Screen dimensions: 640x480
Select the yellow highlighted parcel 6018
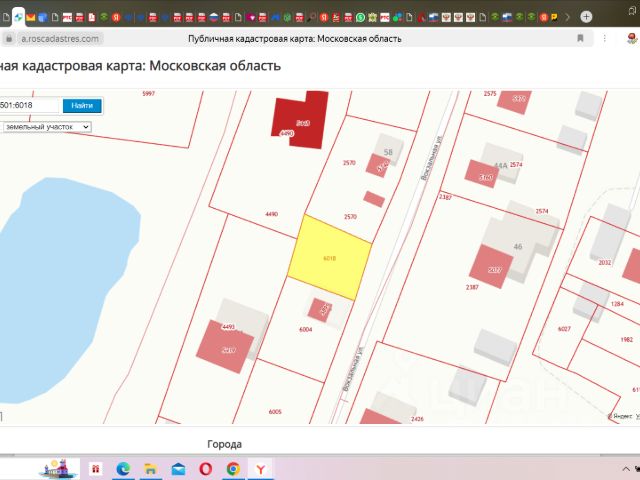pos(329,257)
